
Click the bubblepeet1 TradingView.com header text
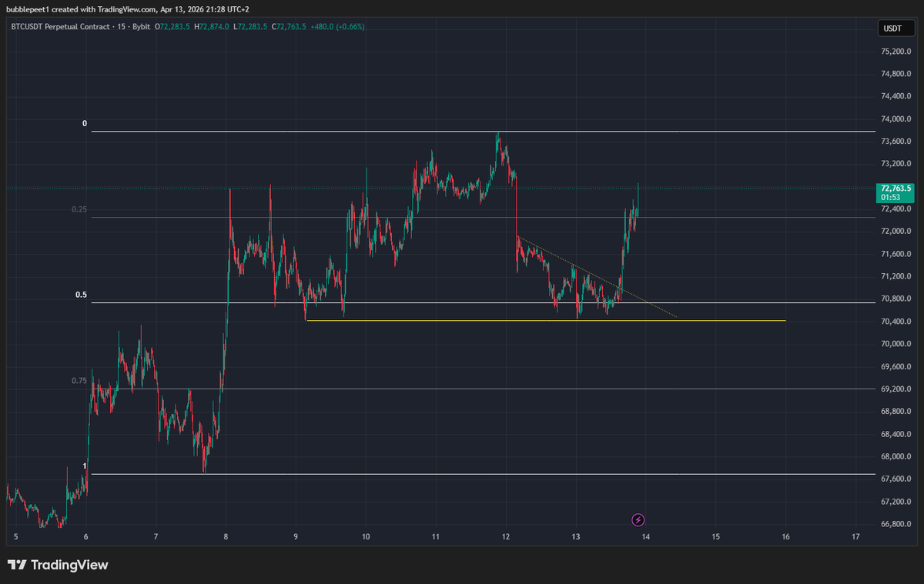tap(127, 8)
